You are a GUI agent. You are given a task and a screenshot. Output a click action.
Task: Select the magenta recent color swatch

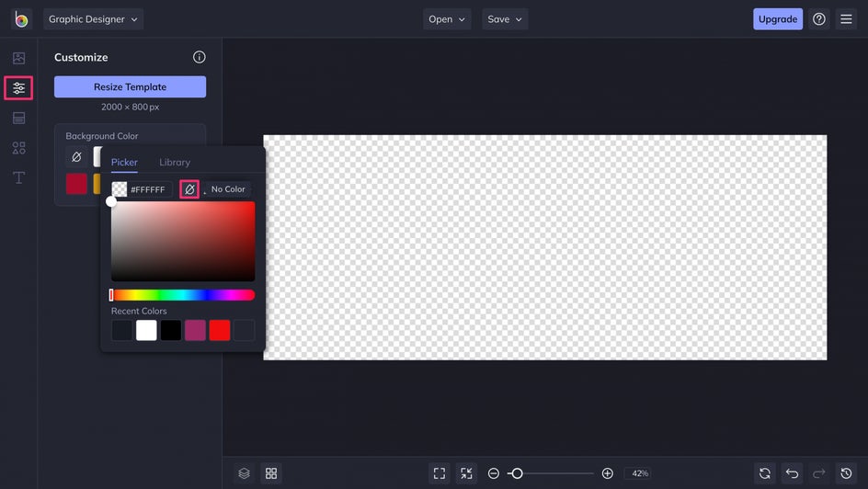(x=195, y=330)
